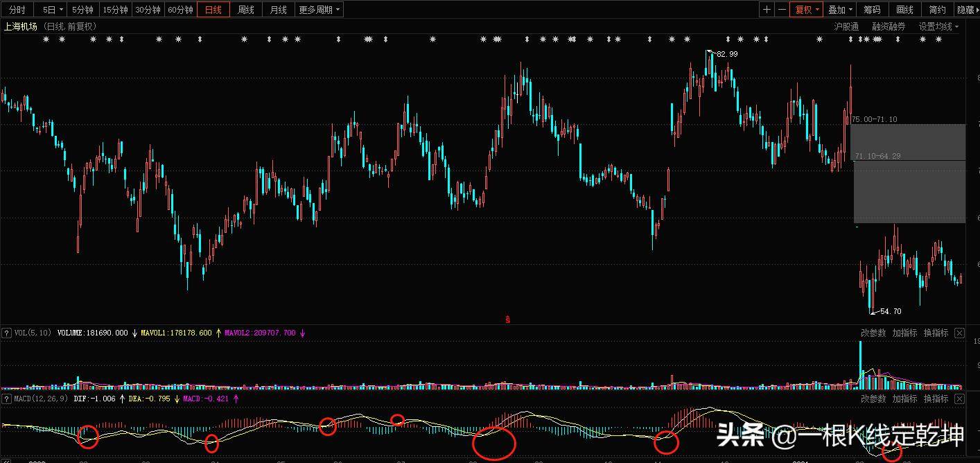Click the DEA:-0.795 value

[x=150, y=399]
